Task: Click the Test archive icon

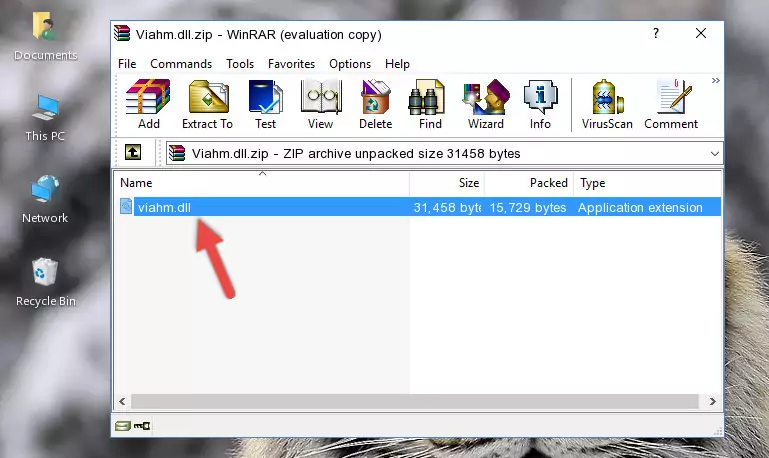Action: [265, 104]
